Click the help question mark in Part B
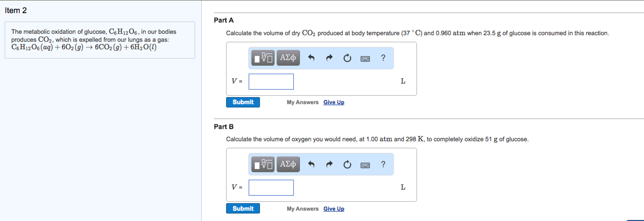This screenshot has width=644, height=221. pos(383,164)
